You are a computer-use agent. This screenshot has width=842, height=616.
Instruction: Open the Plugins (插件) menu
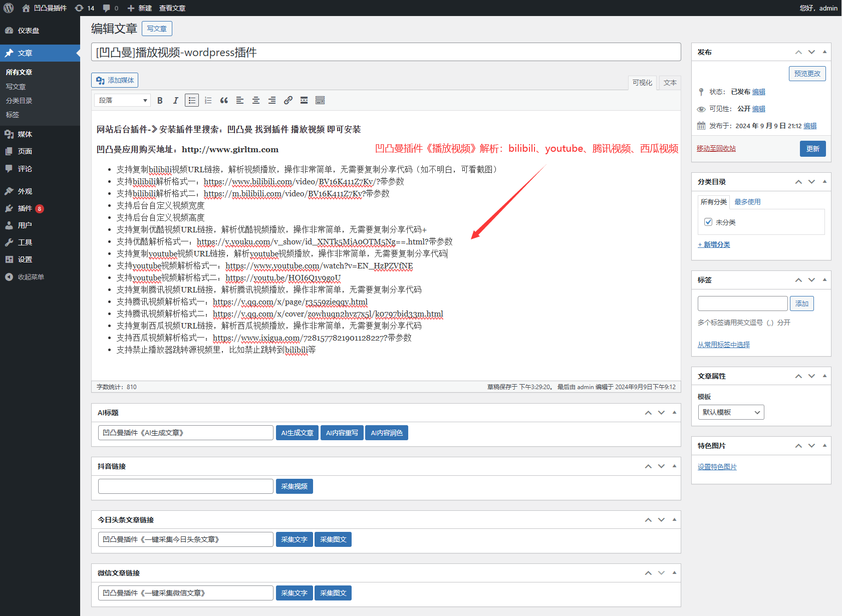pos(40,208)
